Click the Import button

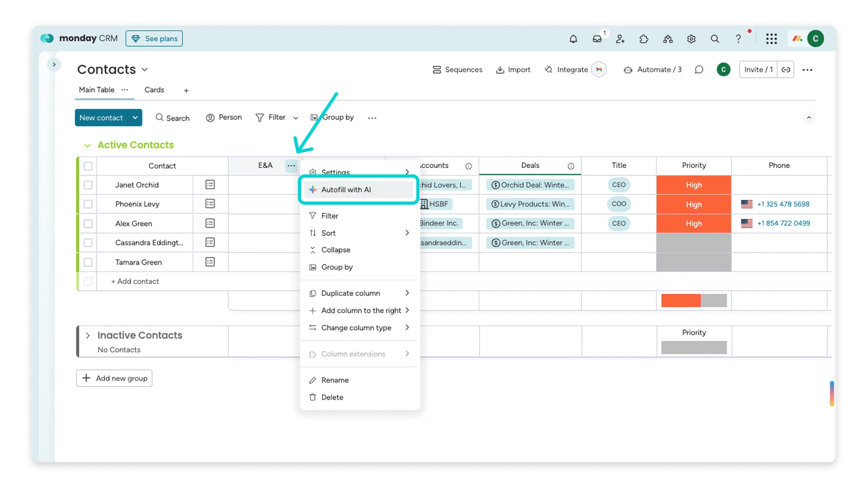pyautogui.click(x=513, y=70)
